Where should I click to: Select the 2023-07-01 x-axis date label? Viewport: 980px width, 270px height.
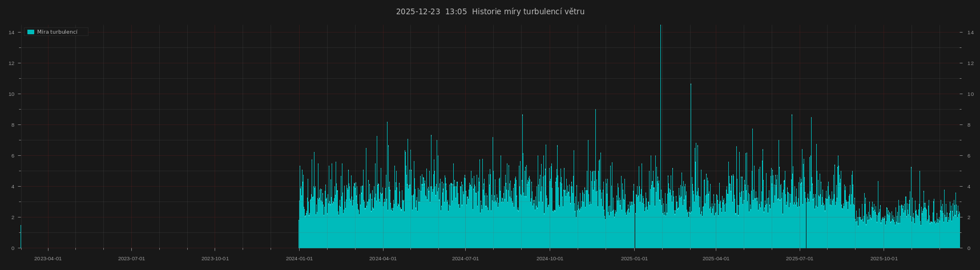tap(131, 259)
